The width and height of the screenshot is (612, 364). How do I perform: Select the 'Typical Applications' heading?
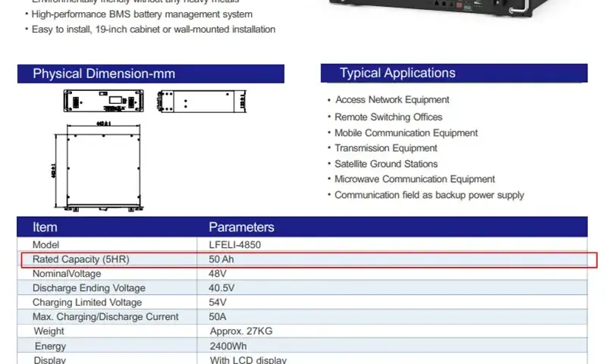coord(397,73)
